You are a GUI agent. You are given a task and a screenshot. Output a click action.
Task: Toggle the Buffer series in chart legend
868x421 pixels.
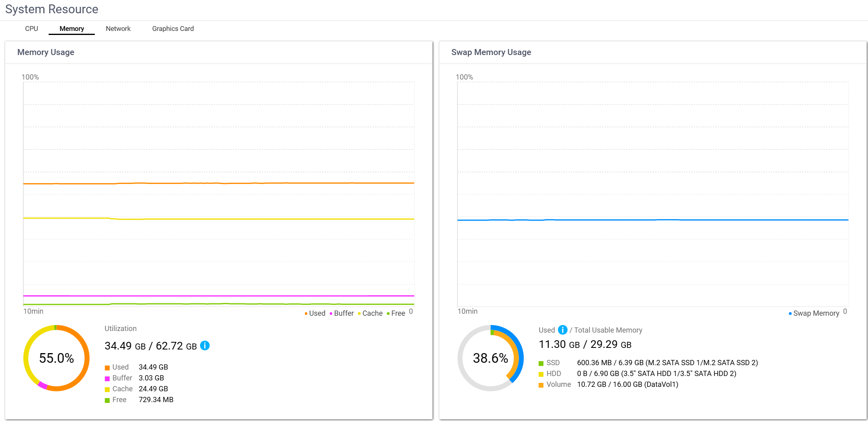point(342,313)
